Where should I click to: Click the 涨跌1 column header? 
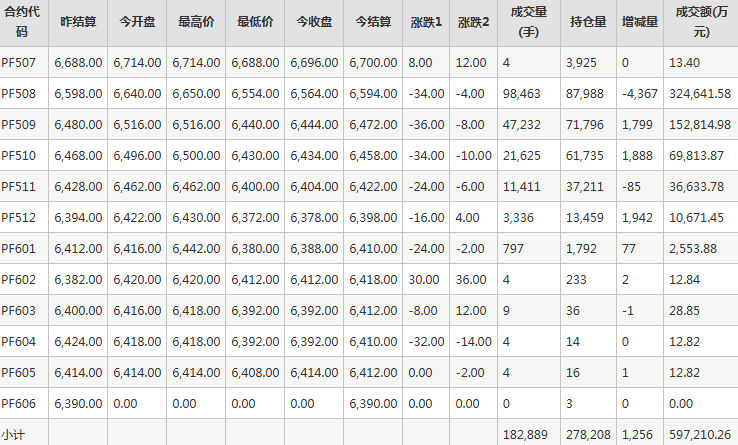pos(426,22)
